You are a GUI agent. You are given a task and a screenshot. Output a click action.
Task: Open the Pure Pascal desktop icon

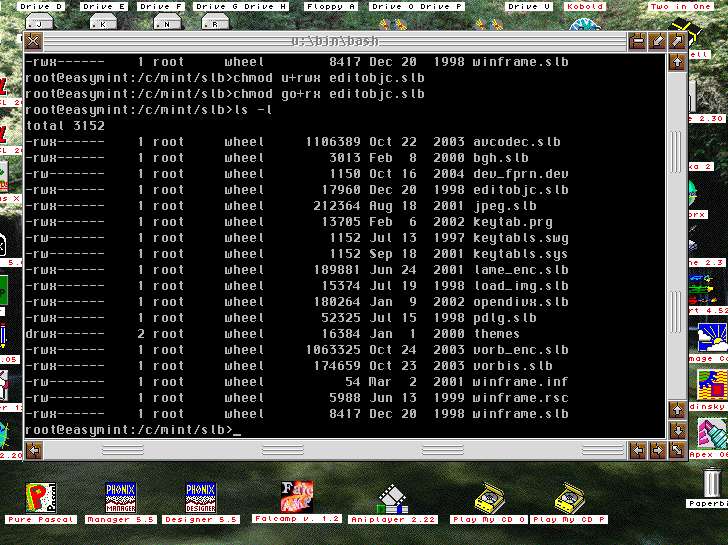tap(40, 497)
